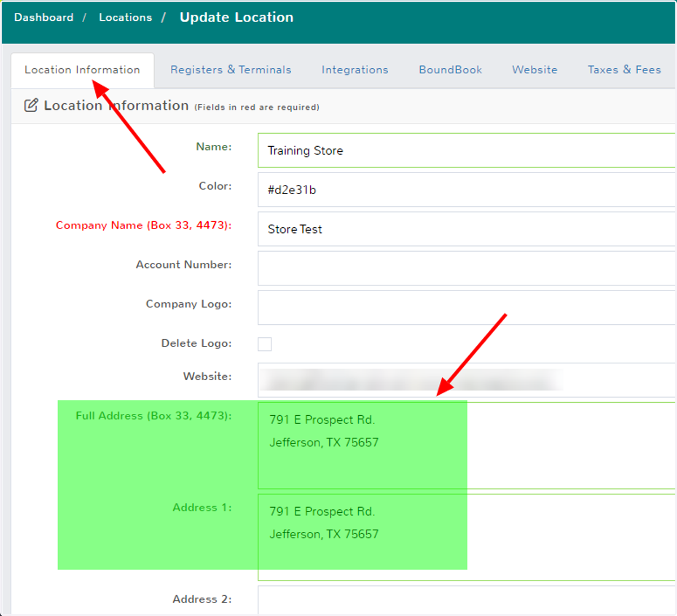Click the blurred Website input field
This screenshot has width=677, height=616.
[467, 380]
